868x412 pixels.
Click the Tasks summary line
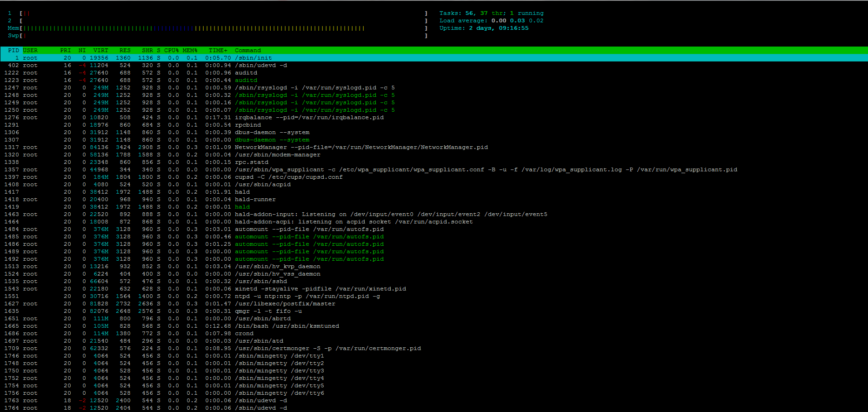(492, 13)
